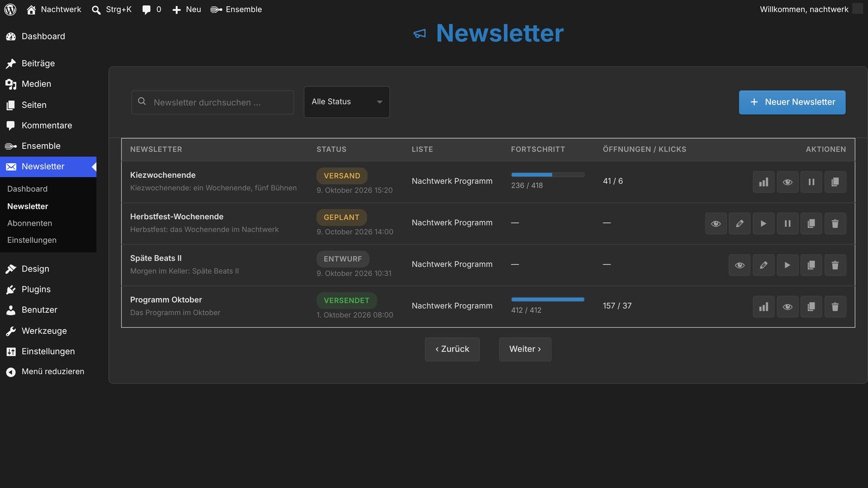Open the Alle Status filter dropdown

[347, 102]
